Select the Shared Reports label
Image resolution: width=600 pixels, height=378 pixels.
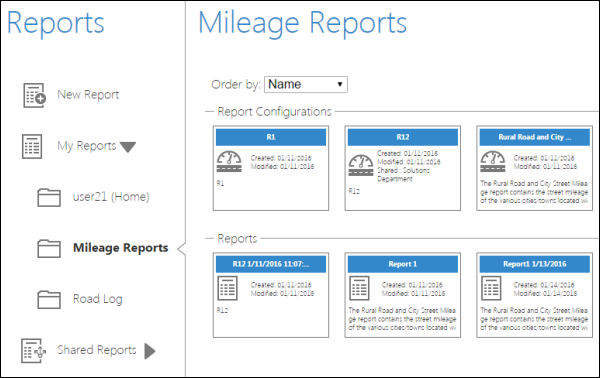tap(97, 350)
